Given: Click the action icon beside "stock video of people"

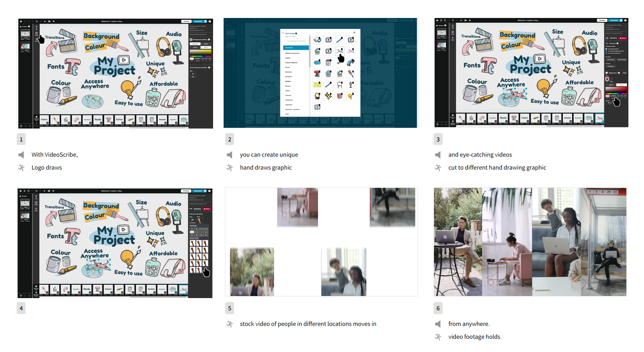Looking at the screenshot, I should pos(230,324).
